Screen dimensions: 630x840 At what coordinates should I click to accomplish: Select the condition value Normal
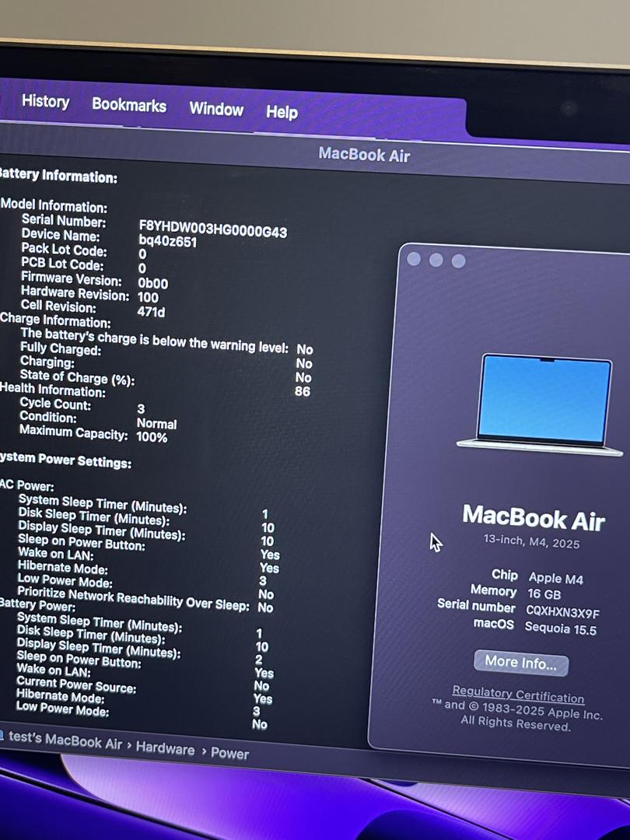tap(156, 423)
